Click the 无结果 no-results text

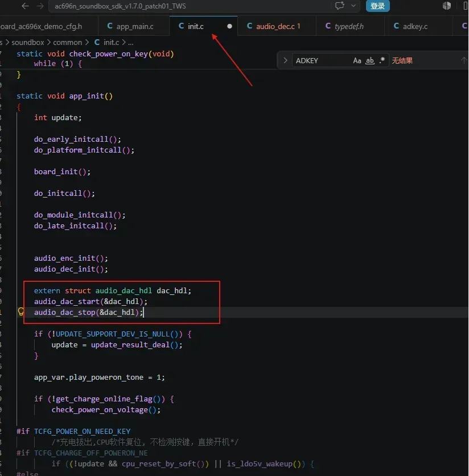coord(402,61)
